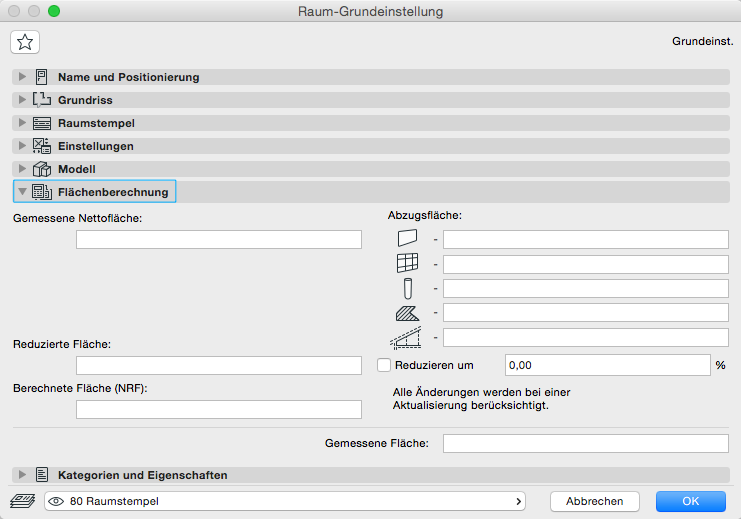Click the favorites star icon
The image size is (741, 519).
tap(25, 42)
